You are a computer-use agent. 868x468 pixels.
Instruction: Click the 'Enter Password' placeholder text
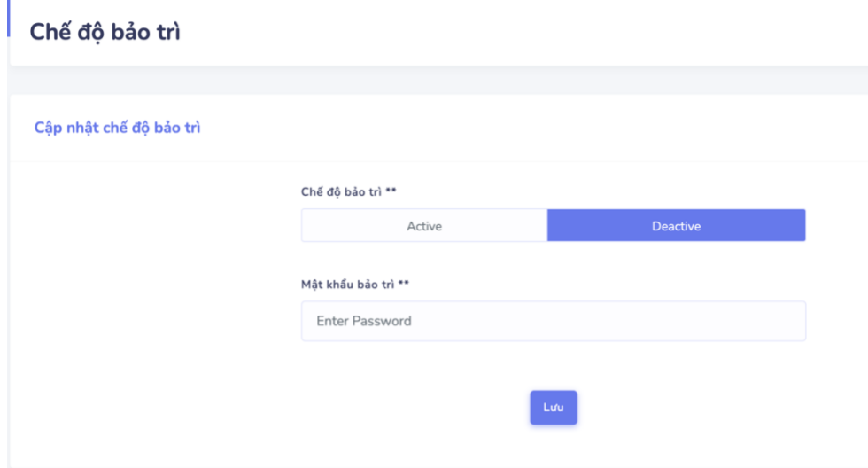point(364,321)
